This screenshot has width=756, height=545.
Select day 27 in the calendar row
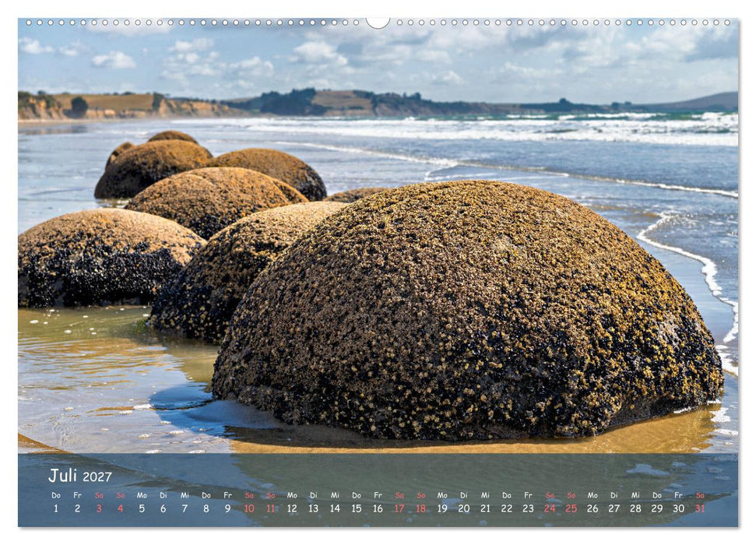point(615,508)
